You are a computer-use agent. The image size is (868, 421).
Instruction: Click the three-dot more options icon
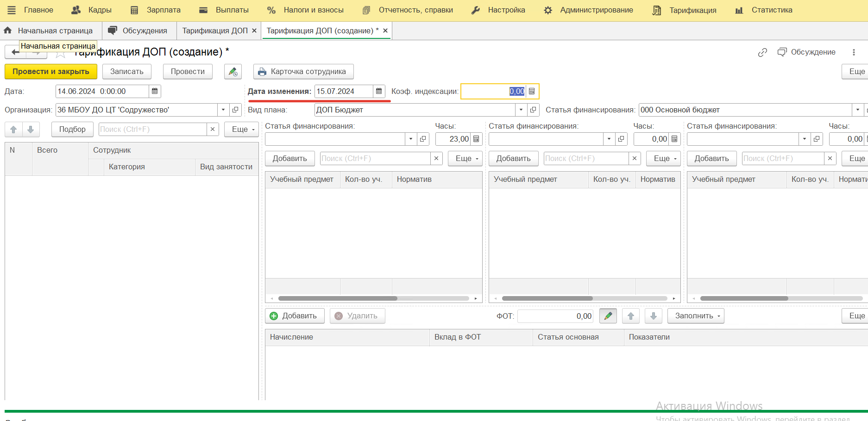[854, 52]
